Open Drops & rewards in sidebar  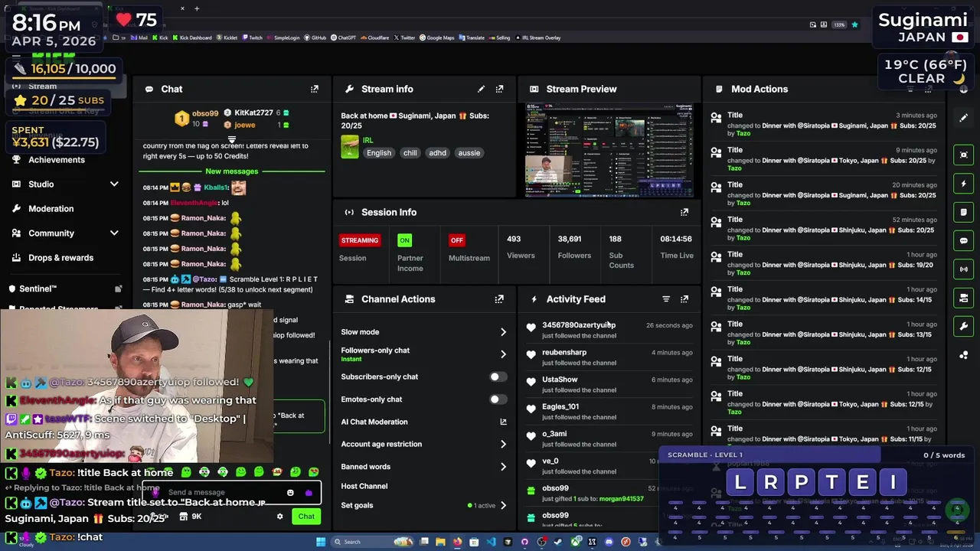pyautogui.click(x=60, y=258)
